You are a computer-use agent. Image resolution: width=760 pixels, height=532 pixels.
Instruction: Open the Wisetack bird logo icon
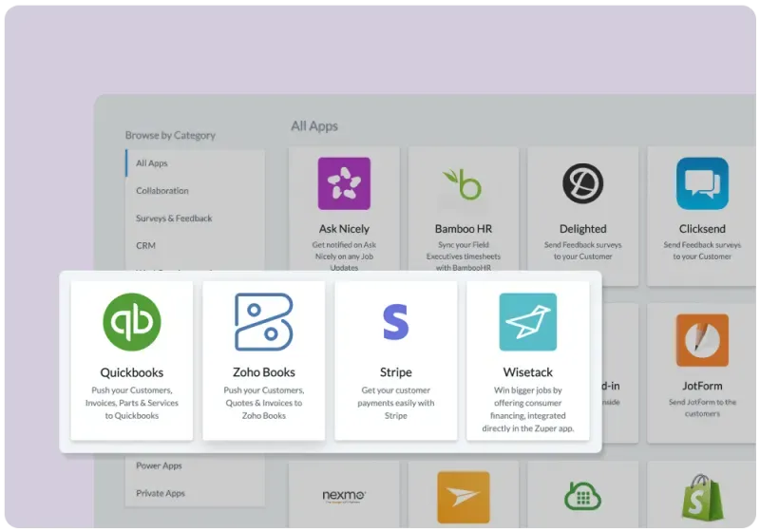[527, 322]
